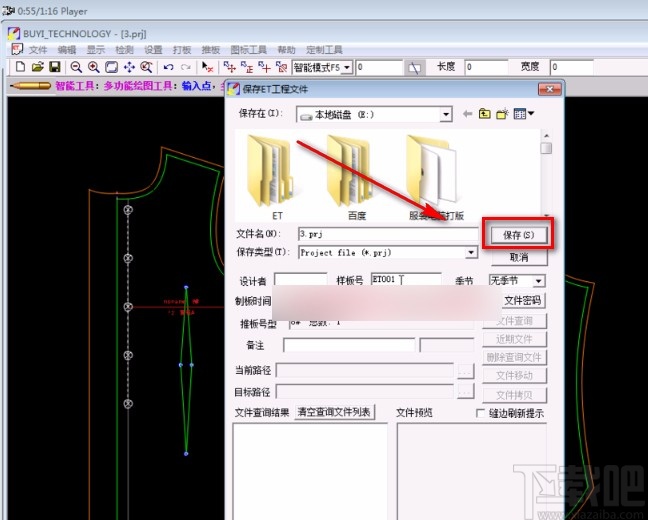Select the first snap move tool icon
The image size is (648, 520).
(229, 67)
